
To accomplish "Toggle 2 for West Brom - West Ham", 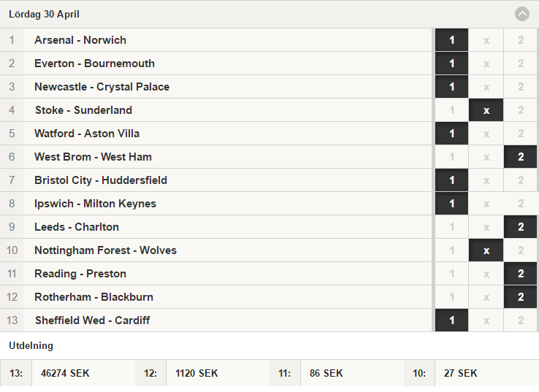I will tap(521, 157).
